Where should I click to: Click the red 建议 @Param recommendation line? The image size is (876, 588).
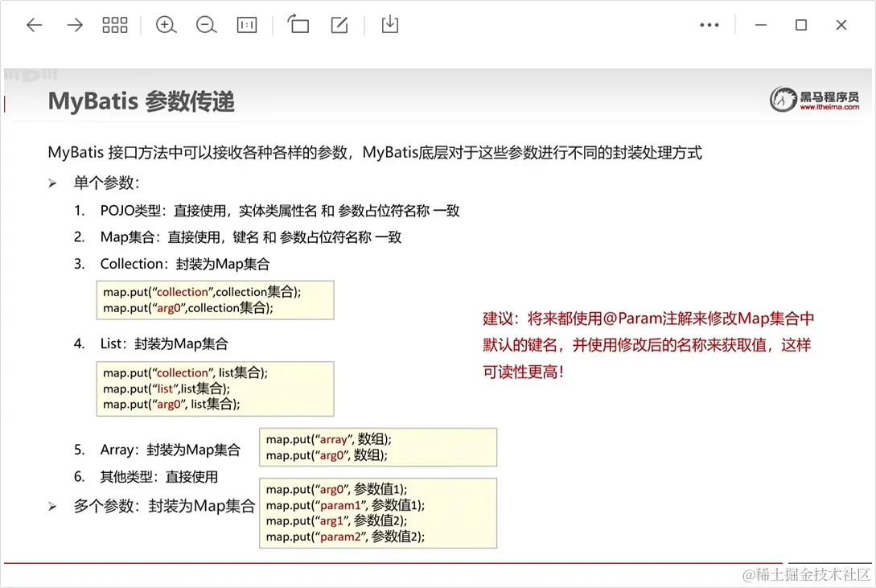coord(648,319)
